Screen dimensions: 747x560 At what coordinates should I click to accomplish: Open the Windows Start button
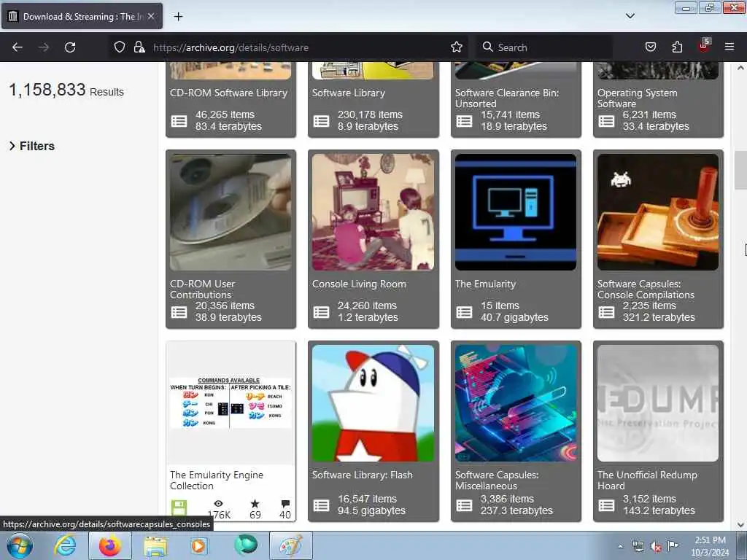20,545
